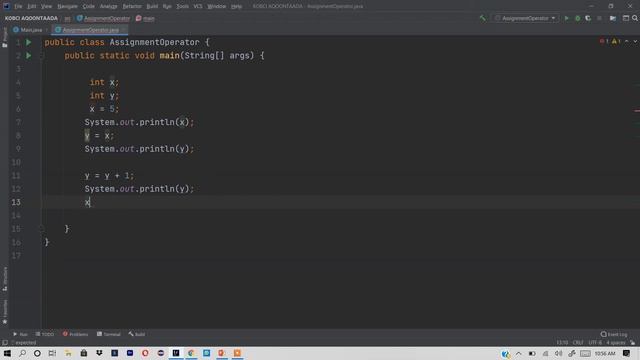
Task: Open the Event Log button
Action: point(614,334)
